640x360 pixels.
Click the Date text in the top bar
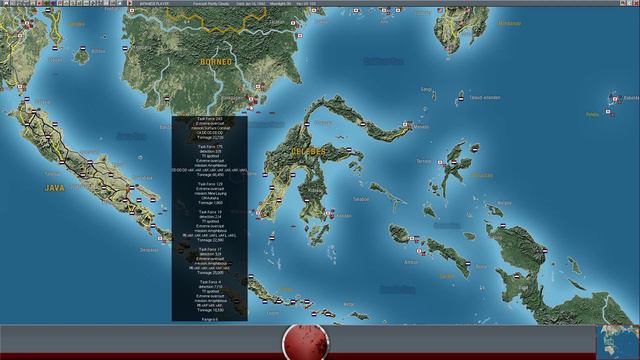250,3
